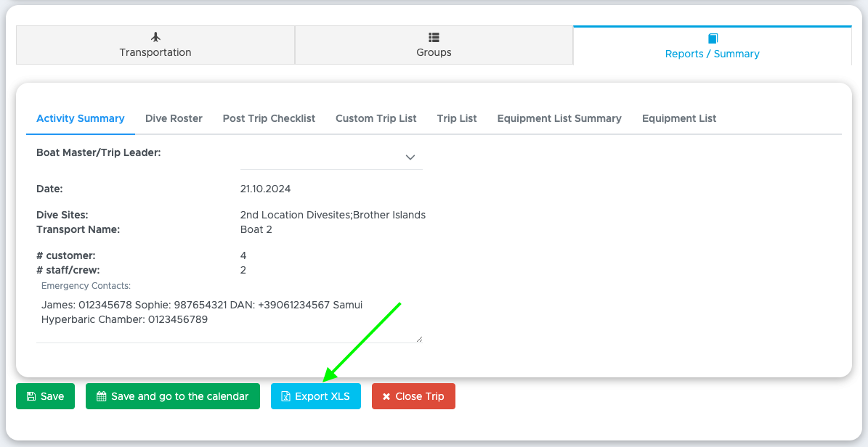
Task: Click the Boat Master/Trip Leader label
Action: click(x=99, y=152)
